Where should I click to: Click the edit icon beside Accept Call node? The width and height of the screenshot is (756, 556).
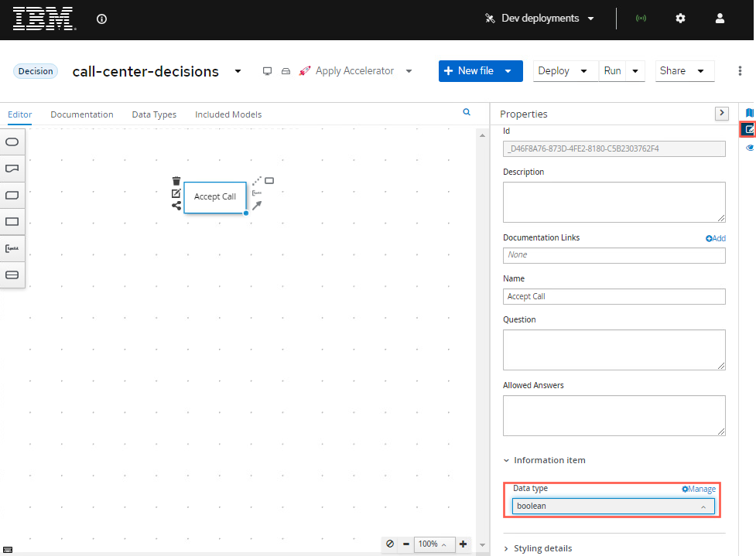coord(176,193)
